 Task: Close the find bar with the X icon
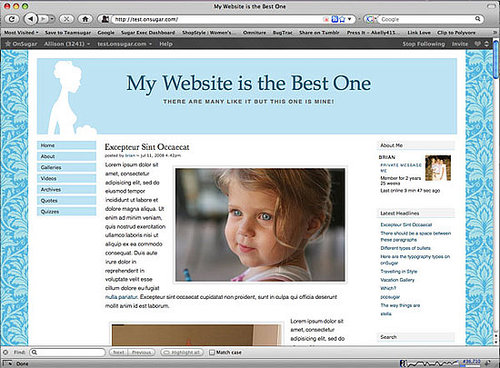5,352
